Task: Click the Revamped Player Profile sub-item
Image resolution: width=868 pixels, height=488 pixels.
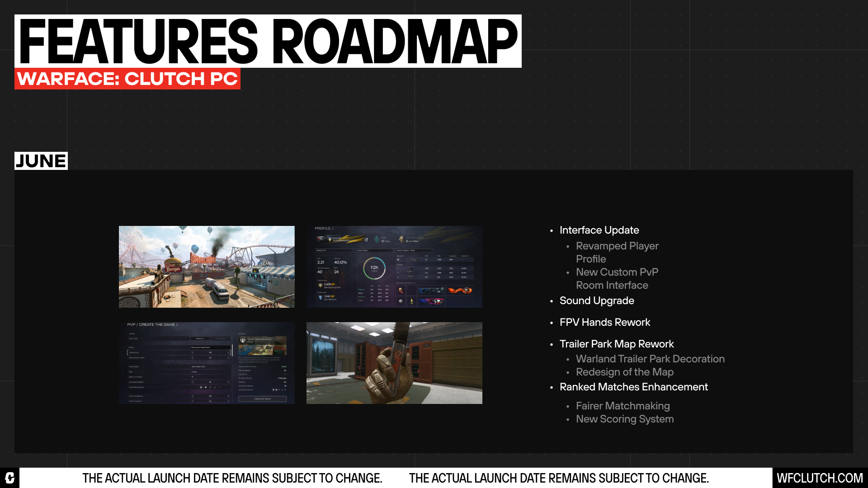Action: pos(617,252)
